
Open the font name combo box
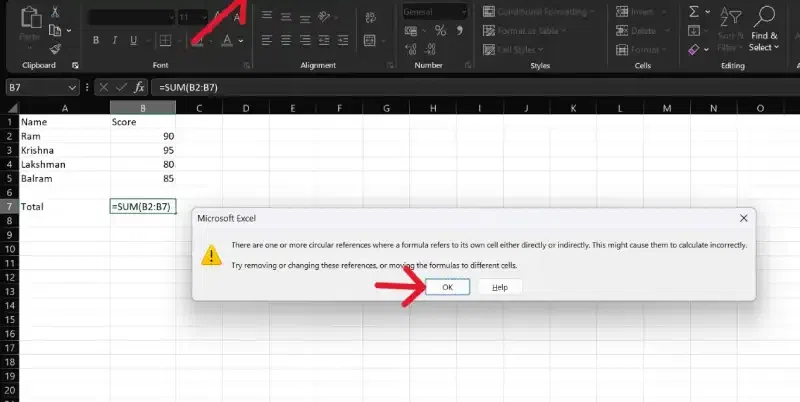(x=131, y=17)
